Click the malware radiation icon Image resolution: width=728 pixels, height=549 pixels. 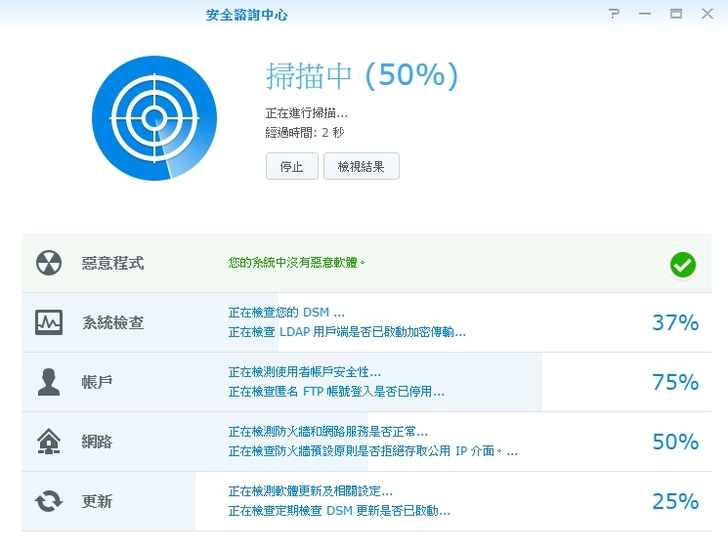[48, 263]
